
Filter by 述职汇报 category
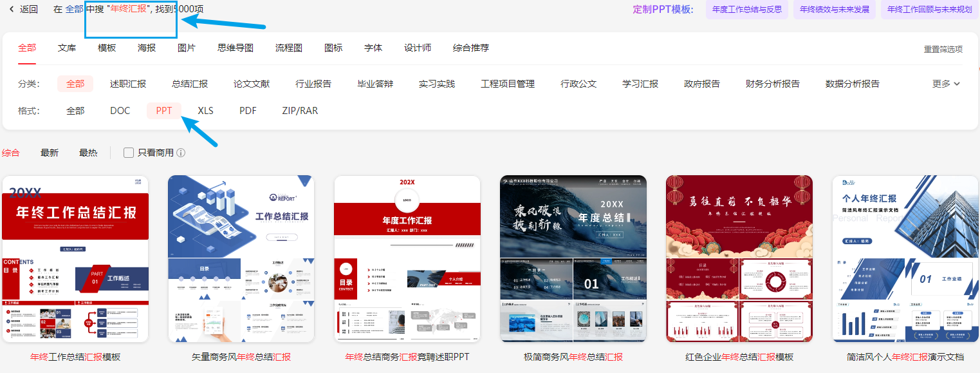128,84
